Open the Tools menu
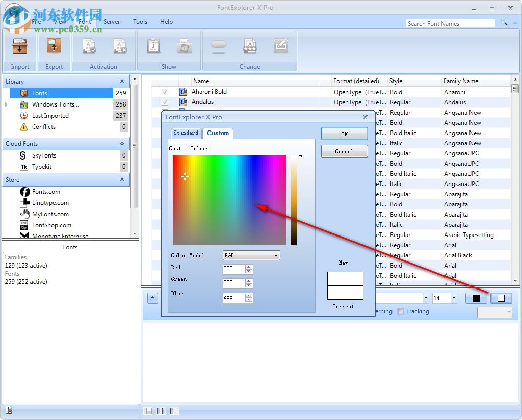Image resolution: width=522 pixels, height=420 pixels. point(140,22)
